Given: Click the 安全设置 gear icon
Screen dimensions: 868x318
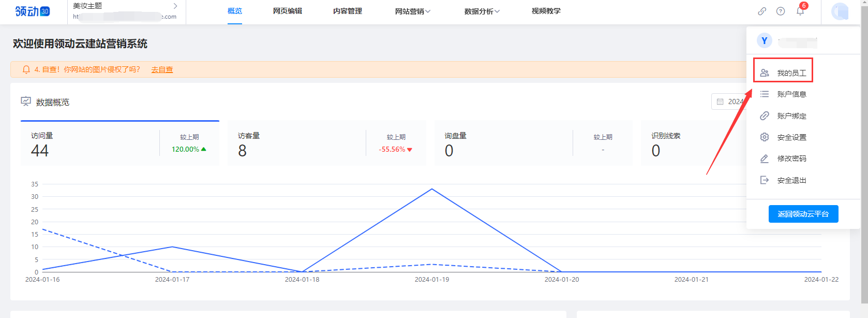Looking at the screenshot, I should 765,137.
